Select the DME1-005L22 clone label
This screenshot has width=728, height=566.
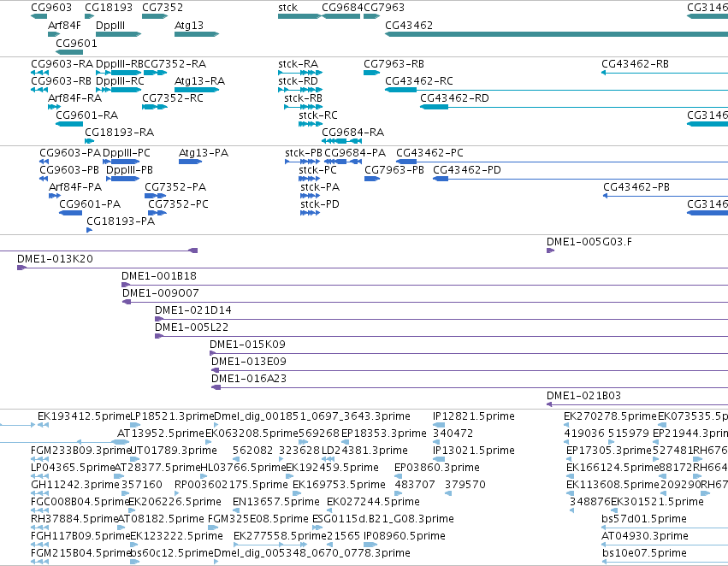(x=192, y=327)
